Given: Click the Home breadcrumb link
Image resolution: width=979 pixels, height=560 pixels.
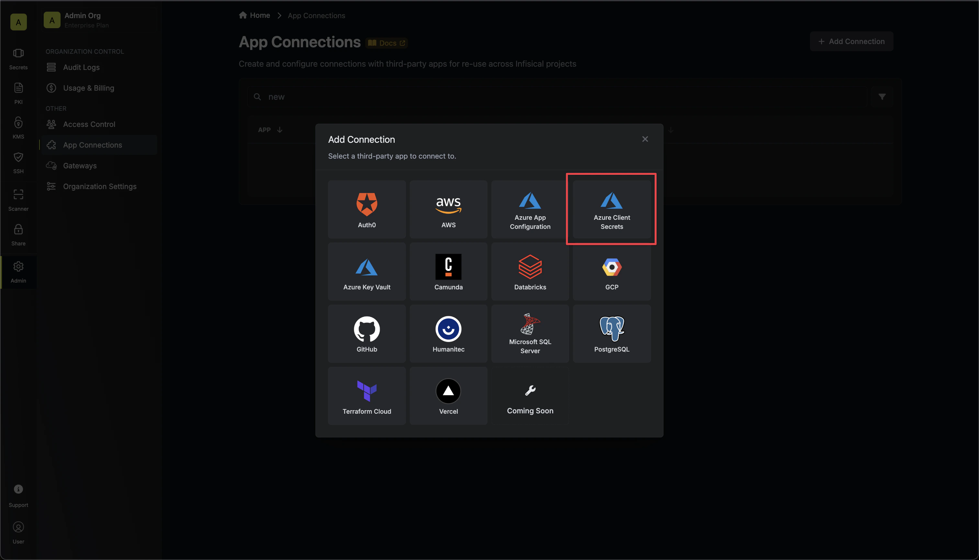Looking at the screenshot, I should click(x=255, y=16).
